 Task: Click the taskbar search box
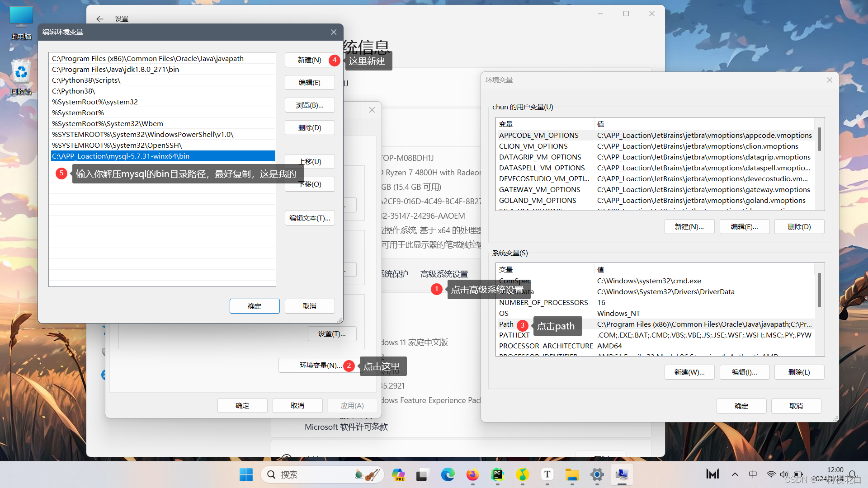pos(322,474)
